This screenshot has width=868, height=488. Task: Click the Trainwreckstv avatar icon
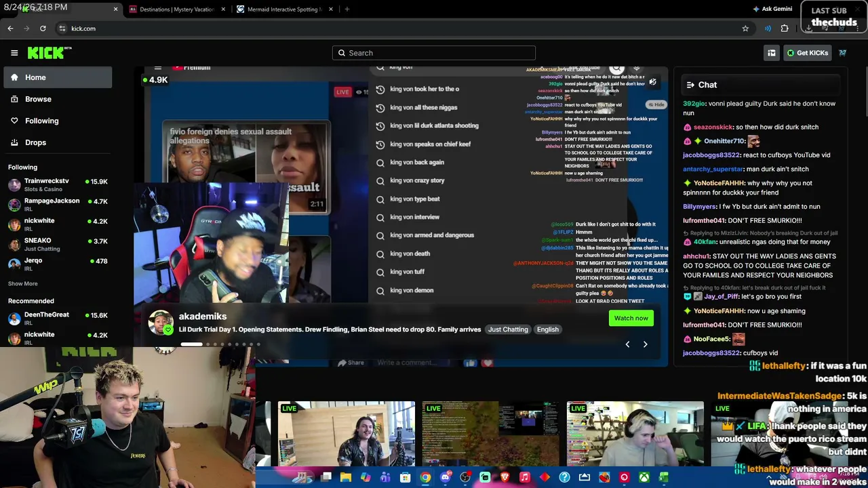14,184
